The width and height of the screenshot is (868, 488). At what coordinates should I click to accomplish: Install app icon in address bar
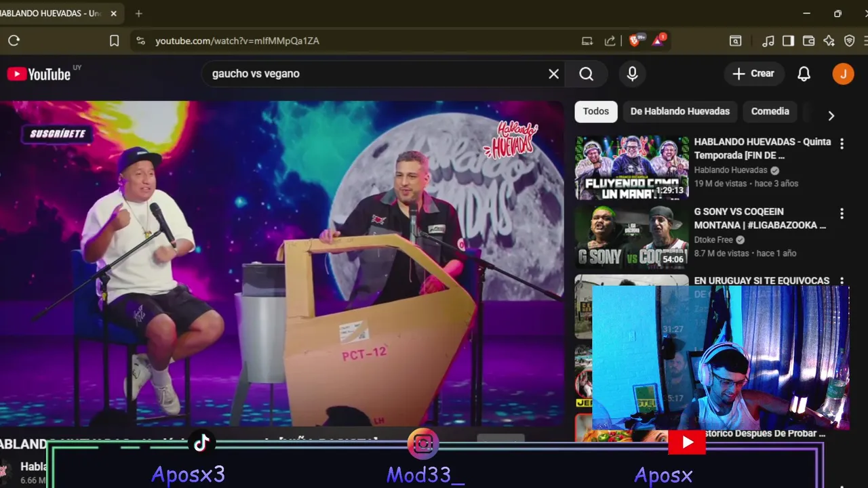[587, 41]
